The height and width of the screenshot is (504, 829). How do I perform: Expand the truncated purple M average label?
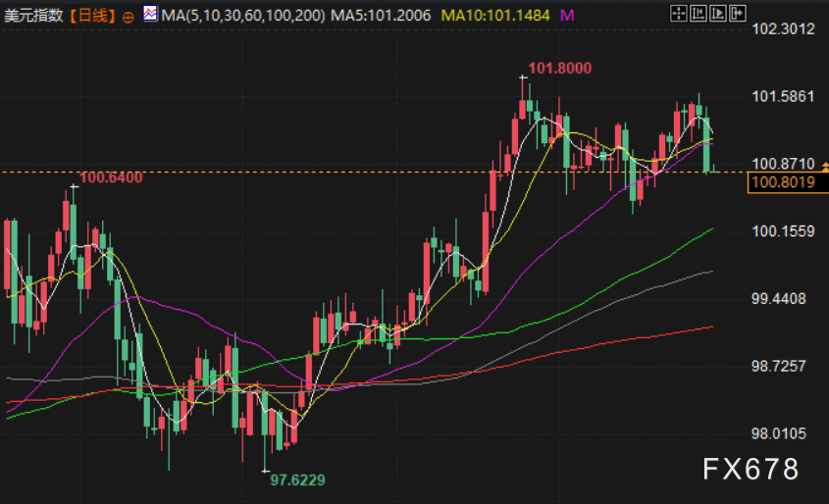pos(567,16)
